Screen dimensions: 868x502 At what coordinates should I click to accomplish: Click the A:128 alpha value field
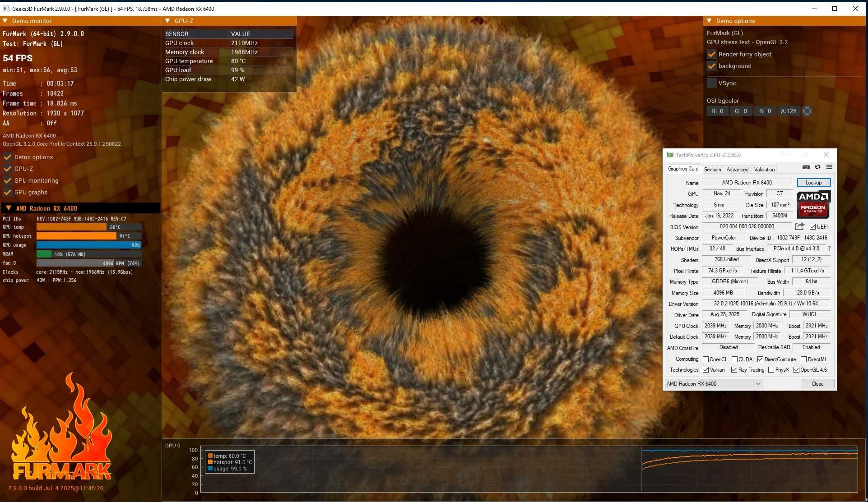click(789, 111)
